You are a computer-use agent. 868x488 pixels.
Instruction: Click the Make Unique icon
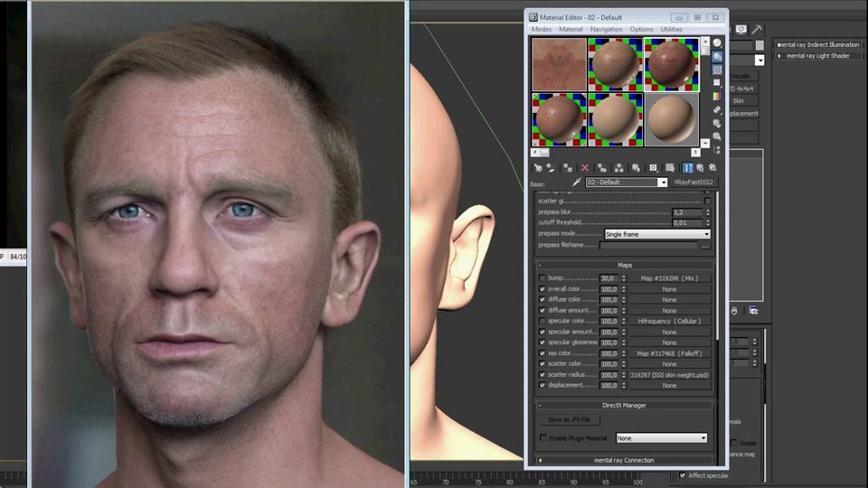[618, 168]
